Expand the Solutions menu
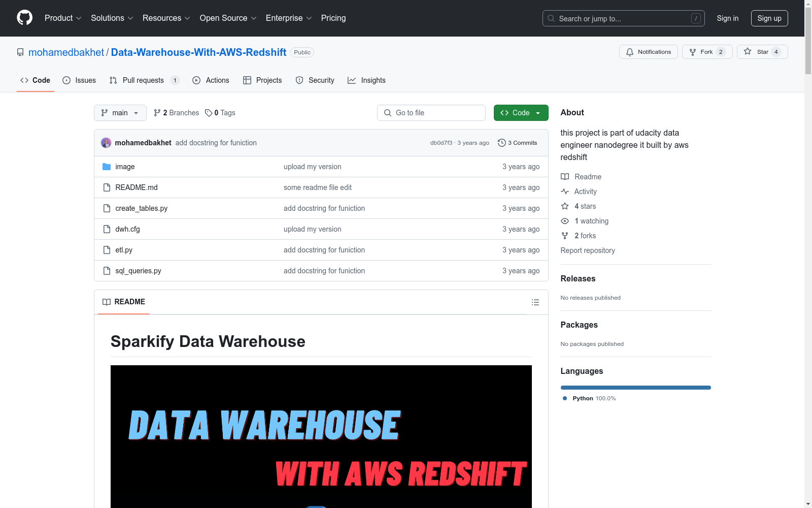This screenshot has height=508, width=812. (x=112, y=18)
